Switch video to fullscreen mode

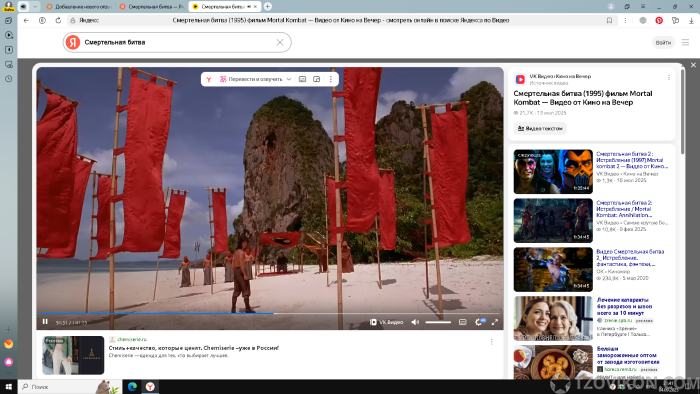(495, 322)
